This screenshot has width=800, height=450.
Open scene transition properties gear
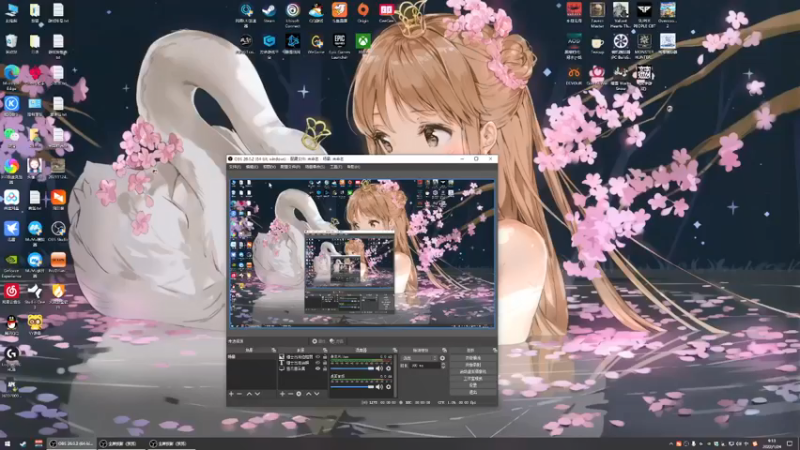(442, 358)
